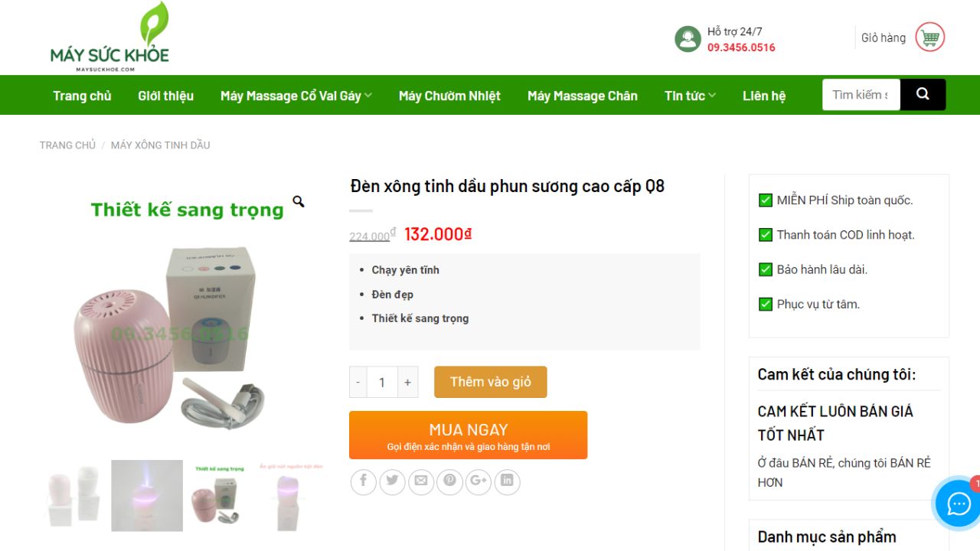The width and height of the screenshot is (980, 551).
Task: Share product on Twitter
Action: click(x=392, y=481)
